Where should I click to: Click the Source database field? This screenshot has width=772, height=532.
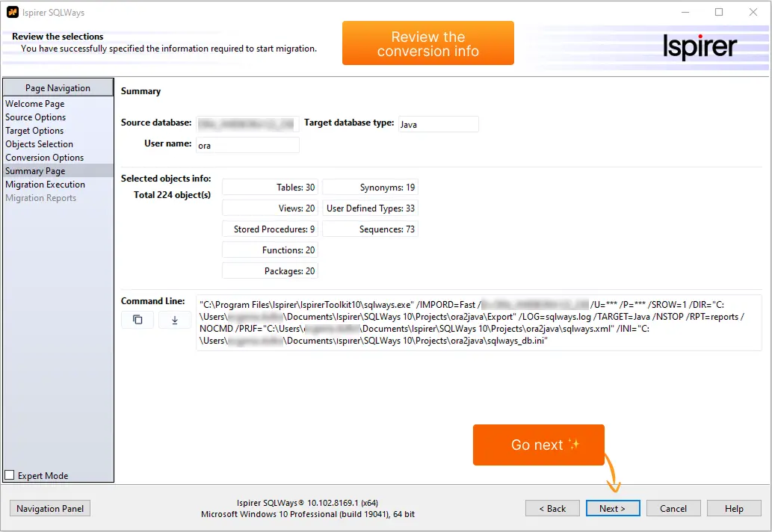point(247,124)
